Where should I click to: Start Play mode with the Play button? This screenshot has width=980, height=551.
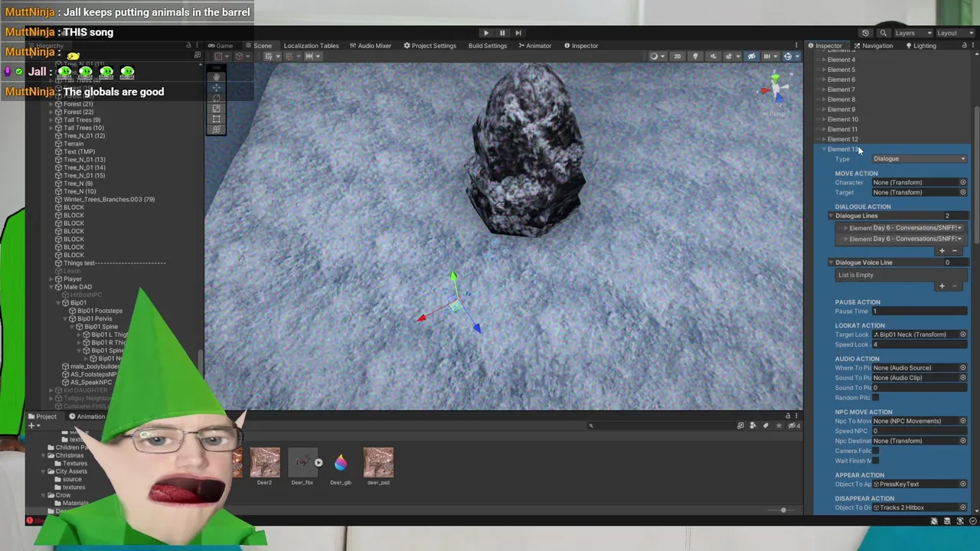(486, 33)
